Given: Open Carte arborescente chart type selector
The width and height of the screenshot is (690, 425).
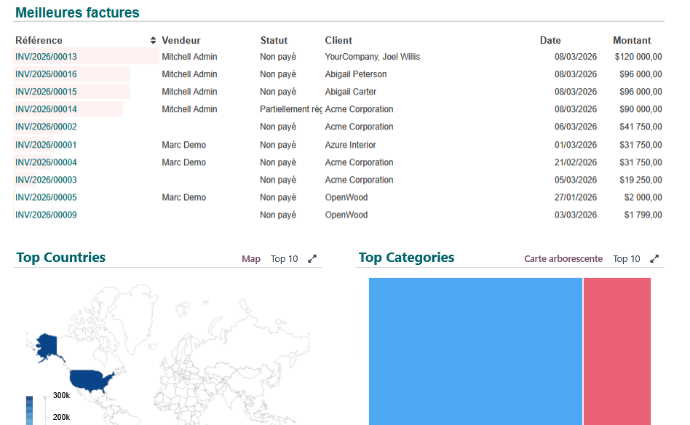Looking at the screenshot, I should [563, 259].
